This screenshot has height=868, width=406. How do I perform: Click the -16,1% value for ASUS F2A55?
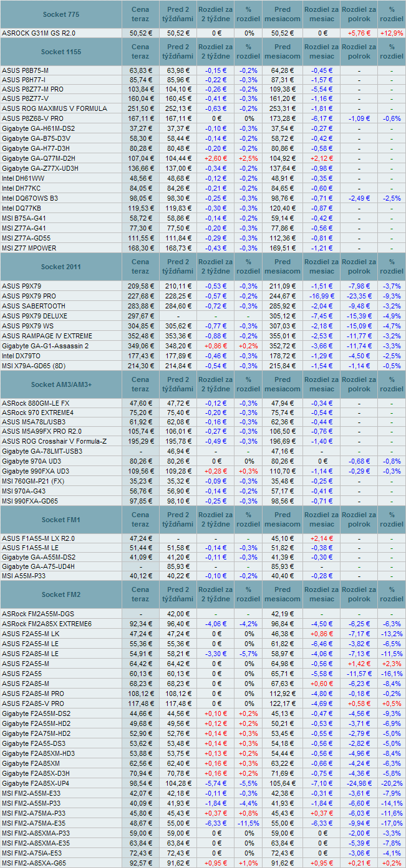click(392, 674)
